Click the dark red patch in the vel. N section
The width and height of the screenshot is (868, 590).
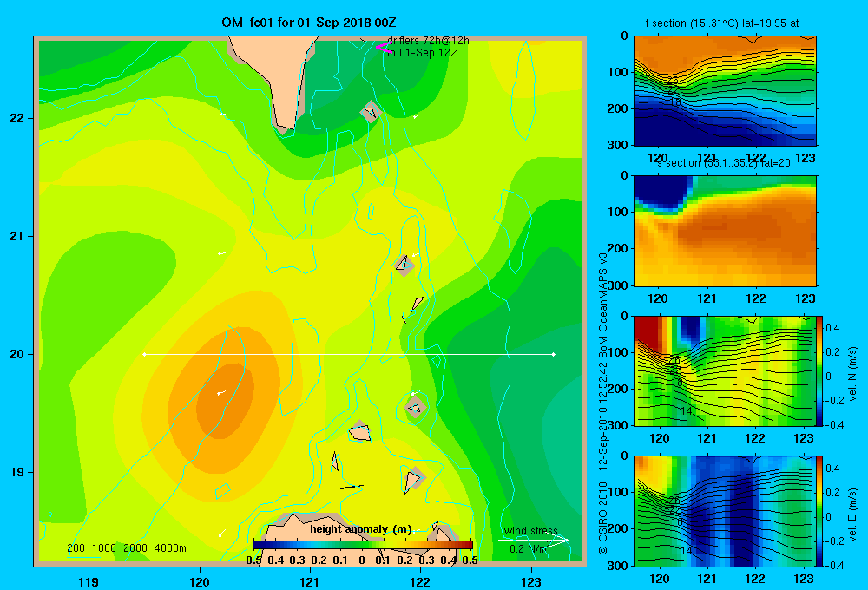pyautogui.click(x=648, y=332)
